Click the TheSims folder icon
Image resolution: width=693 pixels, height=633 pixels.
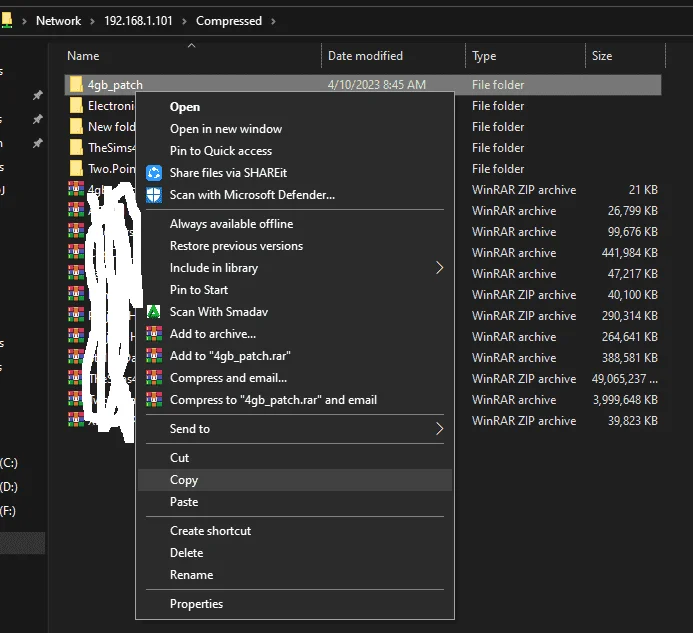tap(76, 148)
